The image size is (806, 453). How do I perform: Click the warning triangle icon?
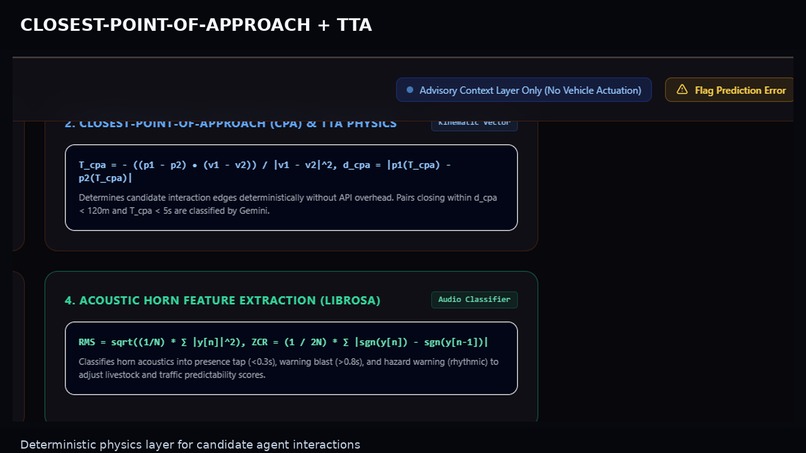[x=682, y=89]
